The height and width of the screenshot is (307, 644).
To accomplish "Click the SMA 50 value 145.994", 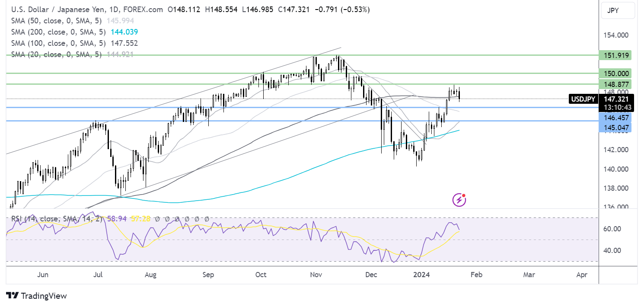I will pos(121,21).
